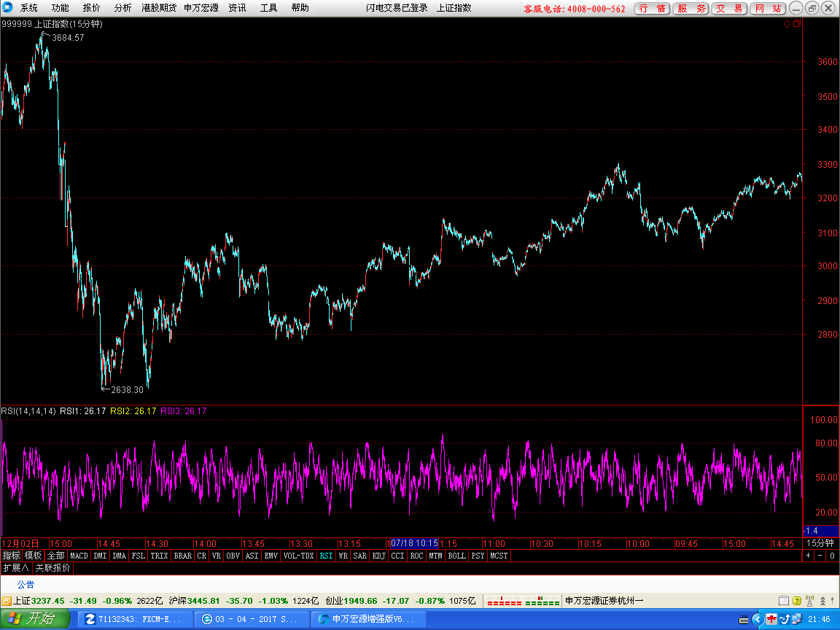Open the 公告 announcement link
Viewport: 840px width, 630px height.
pyautogui.click(x=26, y=584)
